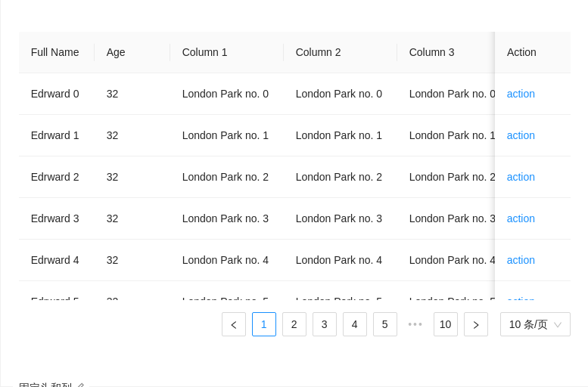
Task: Click the Column 2 header
Action: tap(319, 52)
